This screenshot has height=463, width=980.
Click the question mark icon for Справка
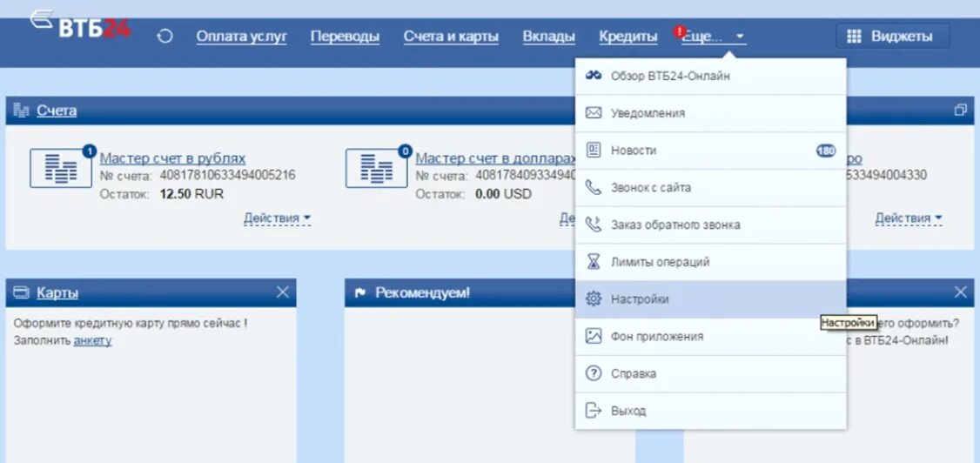[x=593, y=373]
